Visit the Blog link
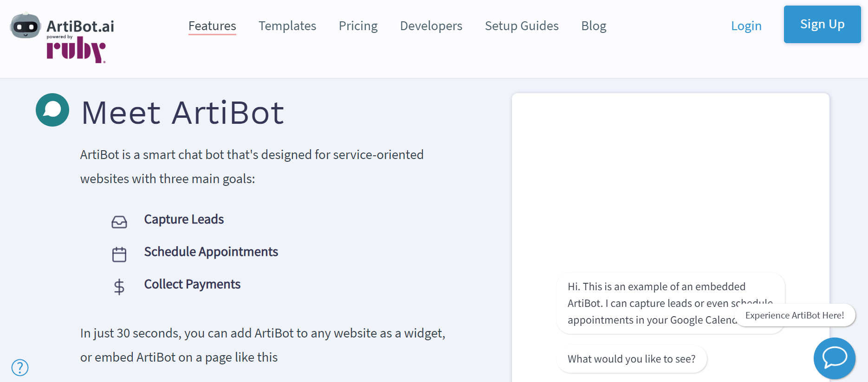The width and height of the screenshot is (868, 382). click(594, 26)
